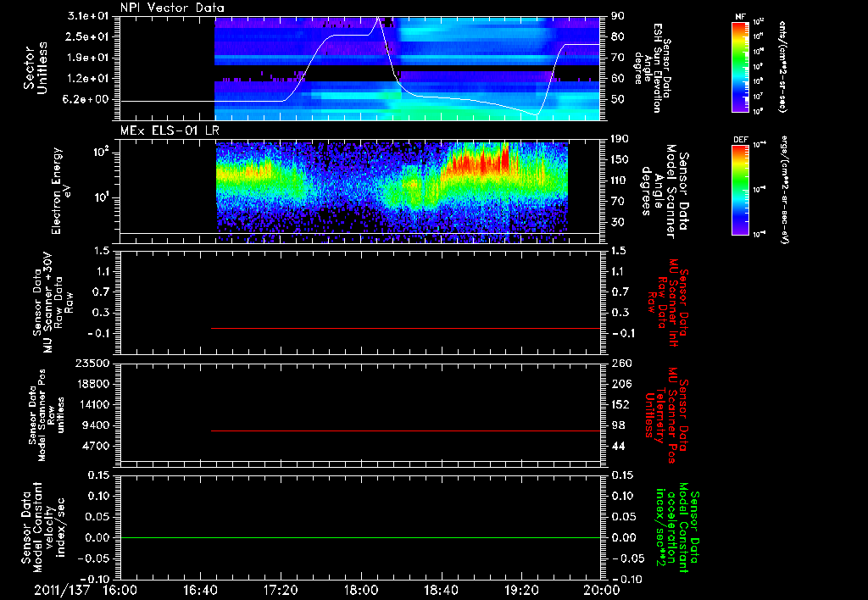Click the red high-flux burst in the ELS spectrogram
The width and height of the screenshot is (868, 600).
(x=481, y=162)
